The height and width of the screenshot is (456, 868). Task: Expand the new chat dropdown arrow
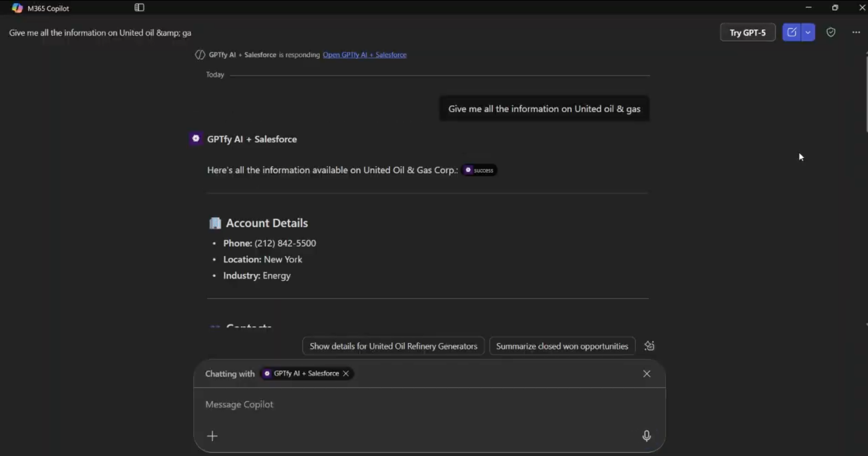[808, 32]
